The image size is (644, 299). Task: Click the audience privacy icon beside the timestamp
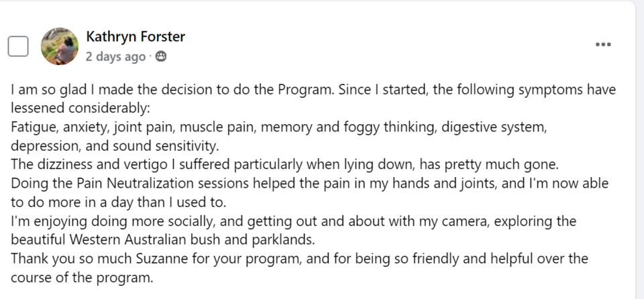pos(161,57)
